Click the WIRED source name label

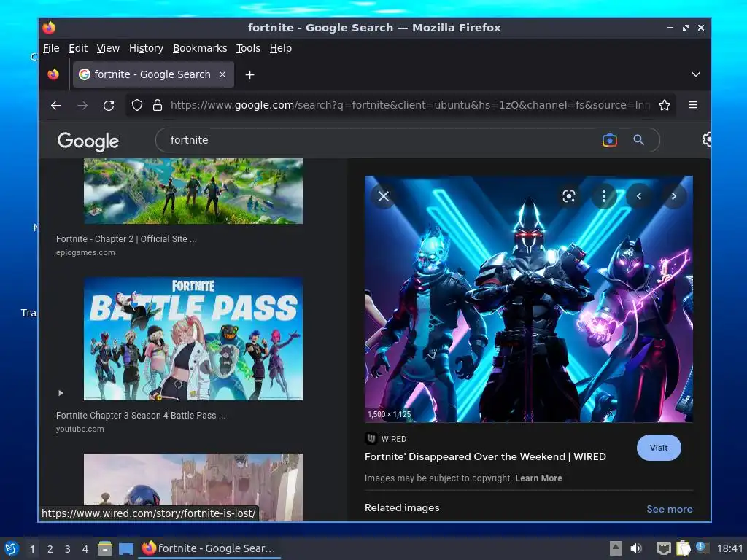(393, 439)
